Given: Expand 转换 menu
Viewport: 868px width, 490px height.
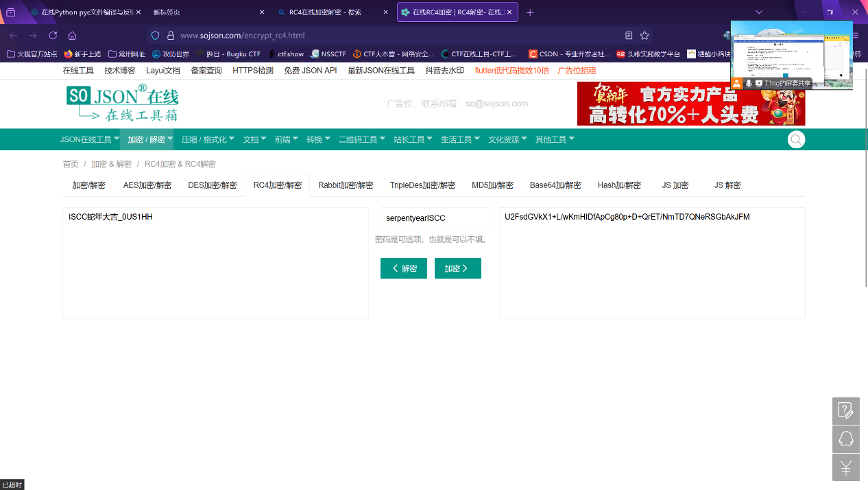Looking at the screenshot, I should click(318, 139).
